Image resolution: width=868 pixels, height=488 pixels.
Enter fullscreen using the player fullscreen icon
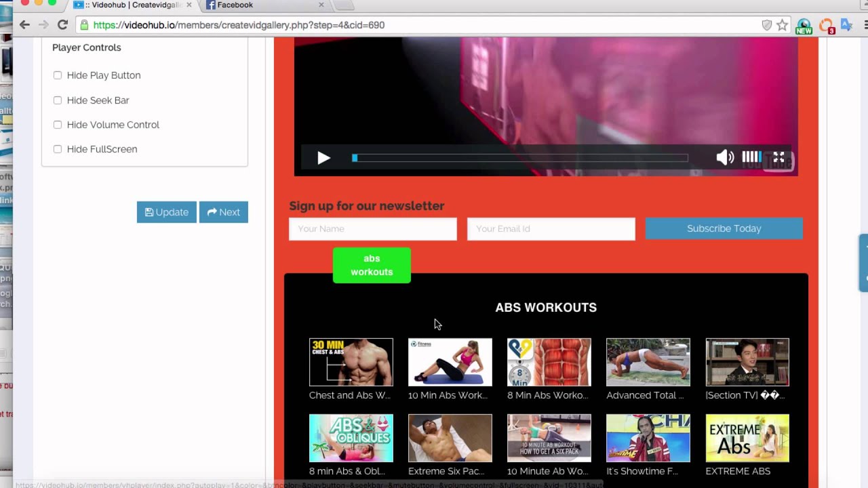(x=778, y=158)
